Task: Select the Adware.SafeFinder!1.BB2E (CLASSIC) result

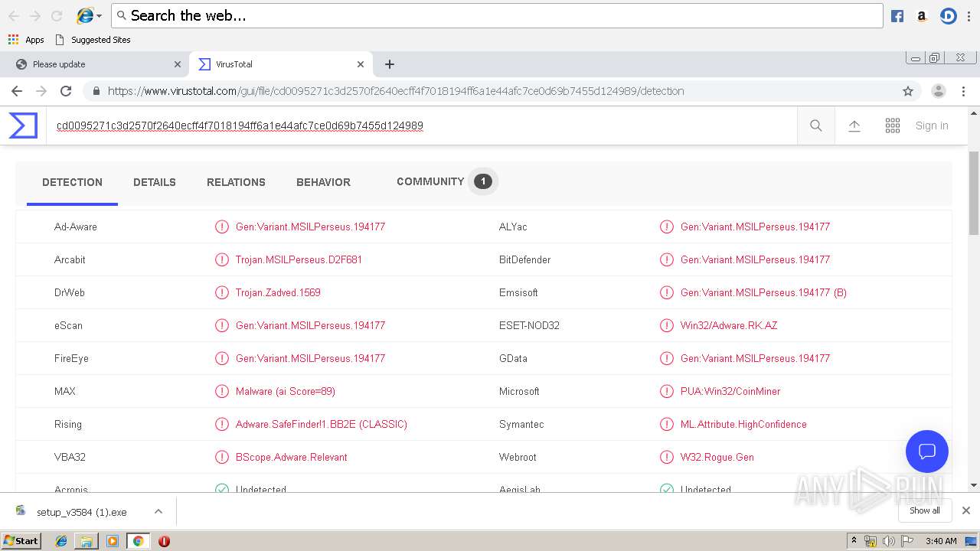Action: click(x=322, y=424)
